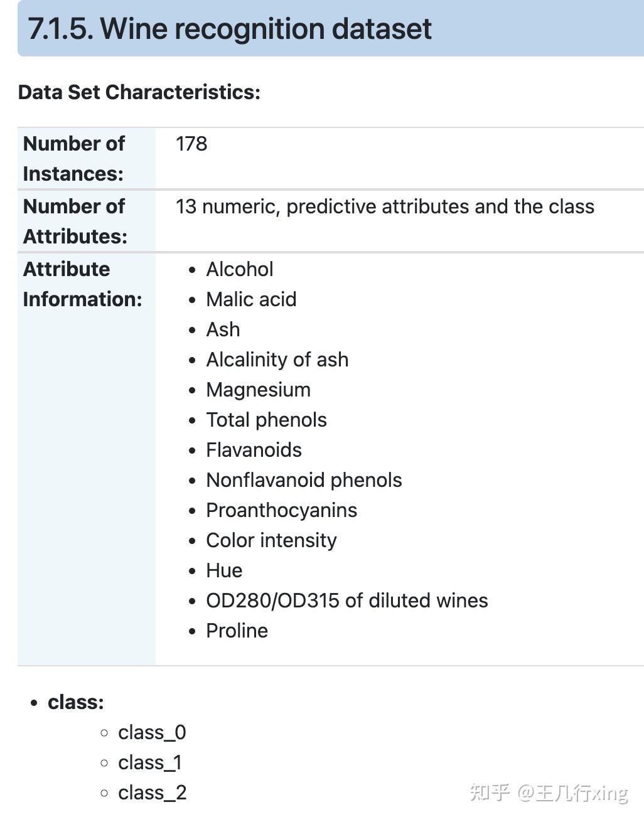Click the Flavanoids attribute

click(x=254, y=450)
